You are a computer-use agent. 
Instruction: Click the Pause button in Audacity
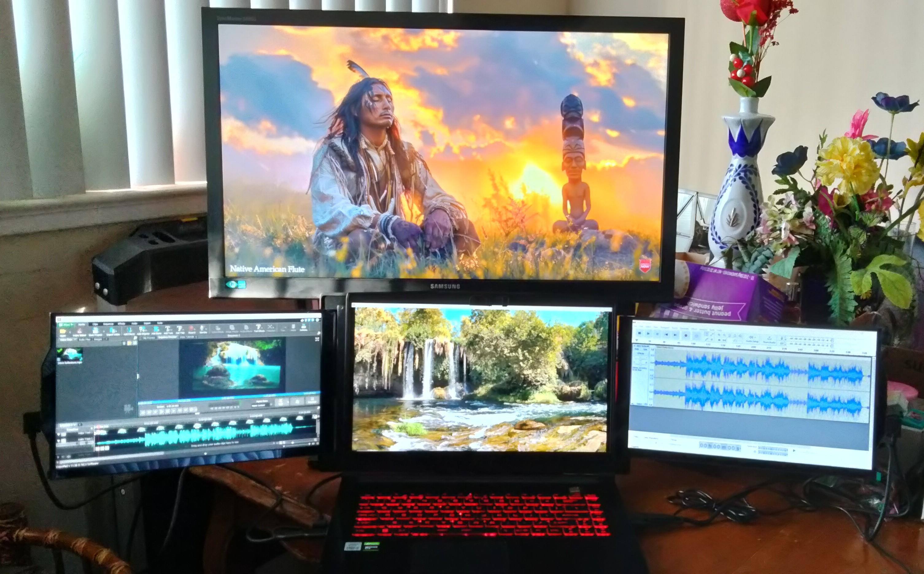pyautogui.click(x=640, y=333)
